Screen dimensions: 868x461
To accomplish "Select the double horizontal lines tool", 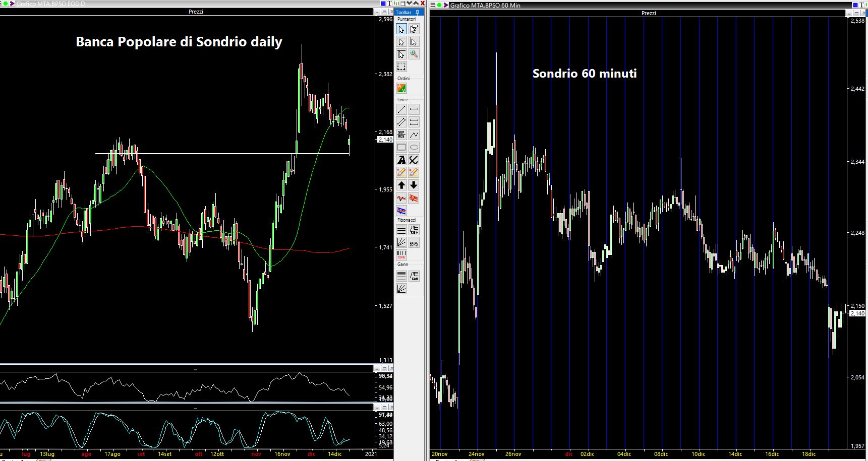I will pyautogui.click(x=414, y=122).
